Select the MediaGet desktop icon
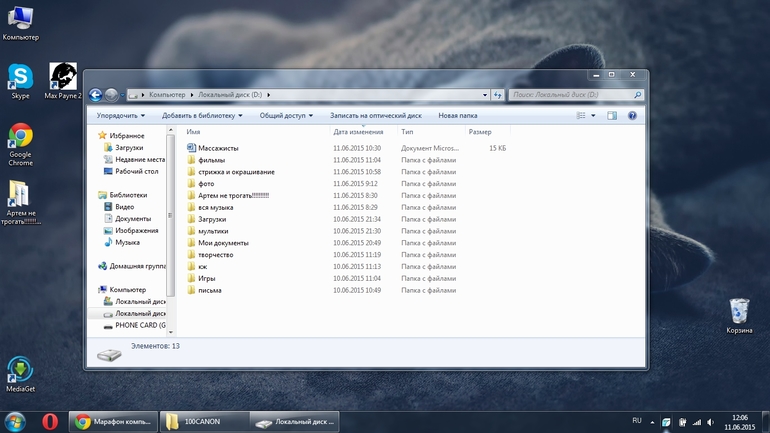Viewport: 770px width, 433px height. (x=20, y=375)
